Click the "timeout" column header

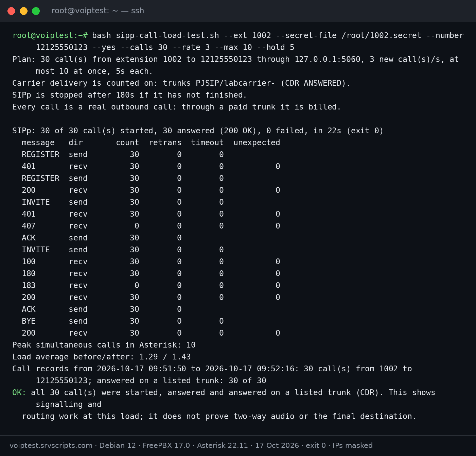207,142
